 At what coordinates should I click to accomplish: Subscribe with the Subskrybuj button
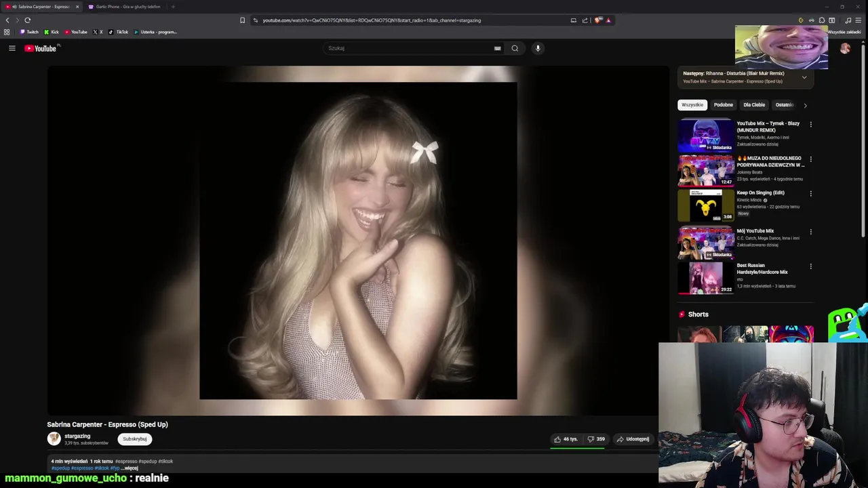[134, 439]
